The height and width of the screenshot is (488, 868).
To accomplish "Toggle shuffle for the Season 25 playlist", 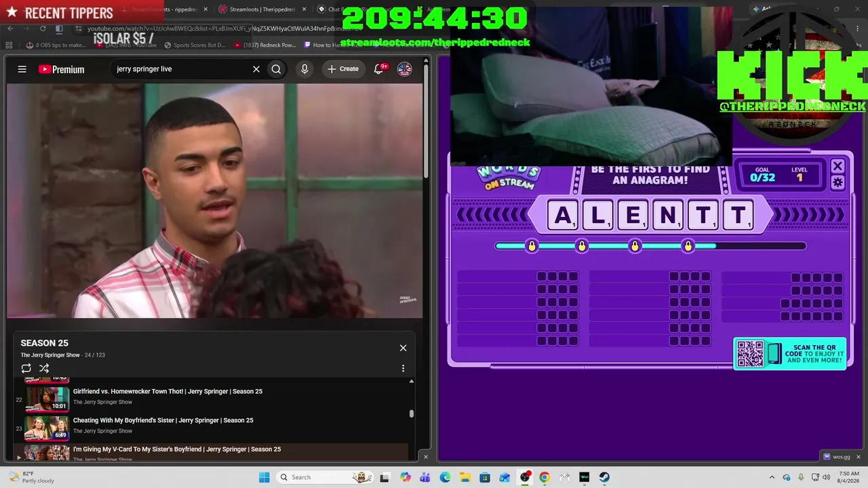I will point(44,368).
